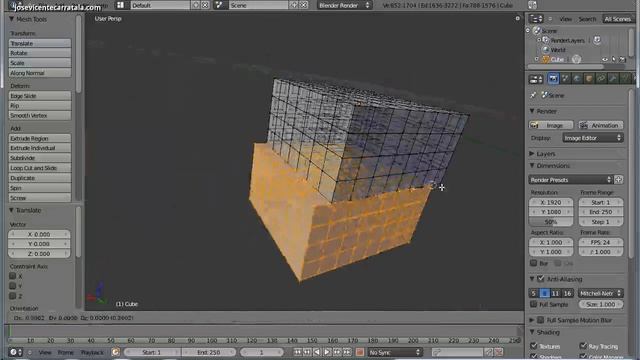The height and width of the screenshot is (360, 640).
Task: Open All Scenes outliner display dropdown
Action: click(618, 19)
